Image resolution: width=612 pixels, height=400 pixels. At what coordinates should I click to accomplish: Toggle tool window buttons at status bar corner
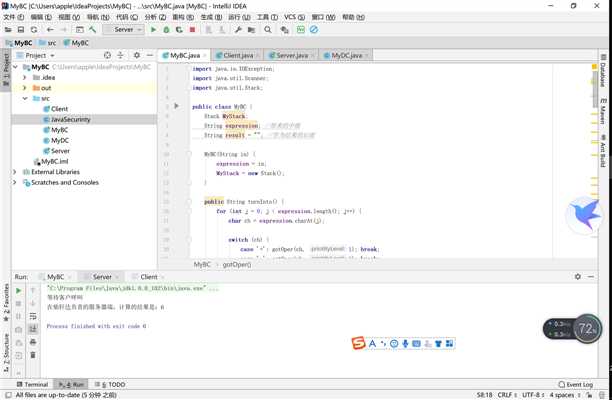(x=8, y=395)
